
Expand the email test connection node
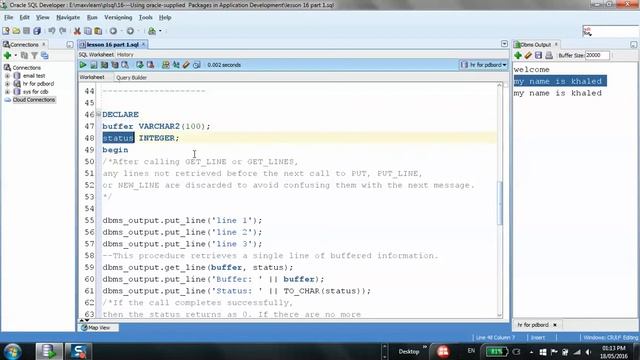[7, 76]
